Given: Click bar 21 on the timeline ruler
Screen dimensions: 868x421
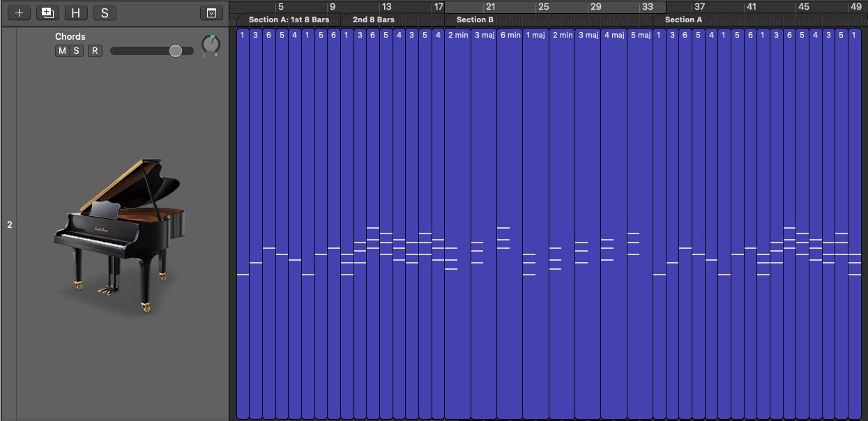Looking at the screenshot, I should click(x=492, y=6).
